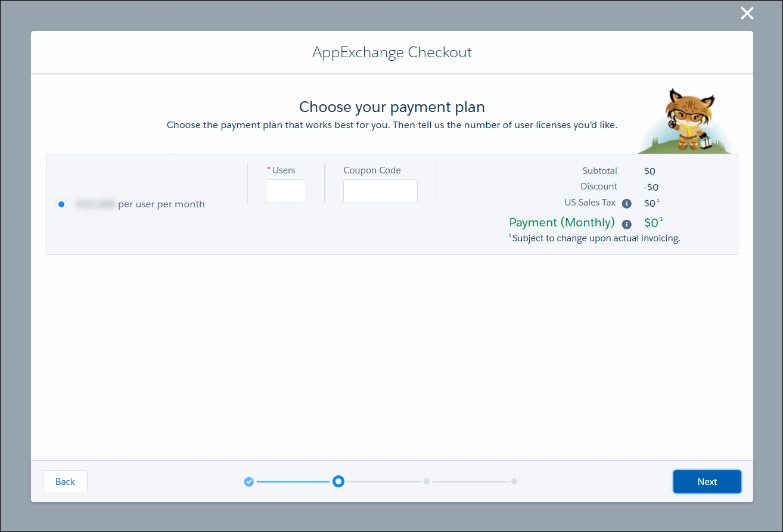This screenshot has width=783, height=532.
Task: Click the "Choose your payment plan" heading
Action: [x=392, y=107]
